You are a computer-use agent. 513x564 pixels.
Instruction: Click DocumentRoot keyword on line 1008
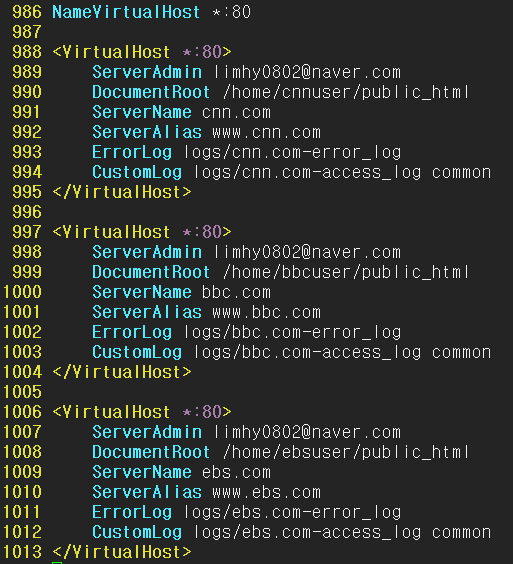tap(151, 452)
